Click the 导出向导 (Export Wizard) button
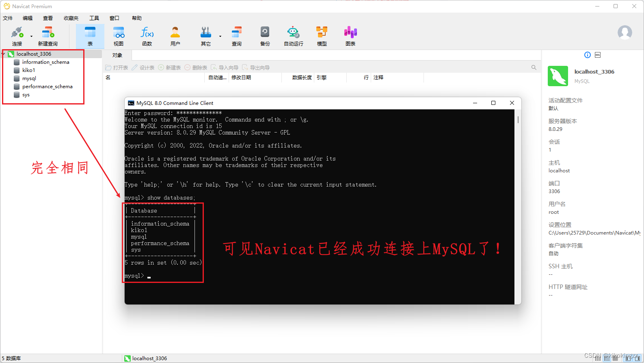Viewport: 644px width, 363px height. 256,67
